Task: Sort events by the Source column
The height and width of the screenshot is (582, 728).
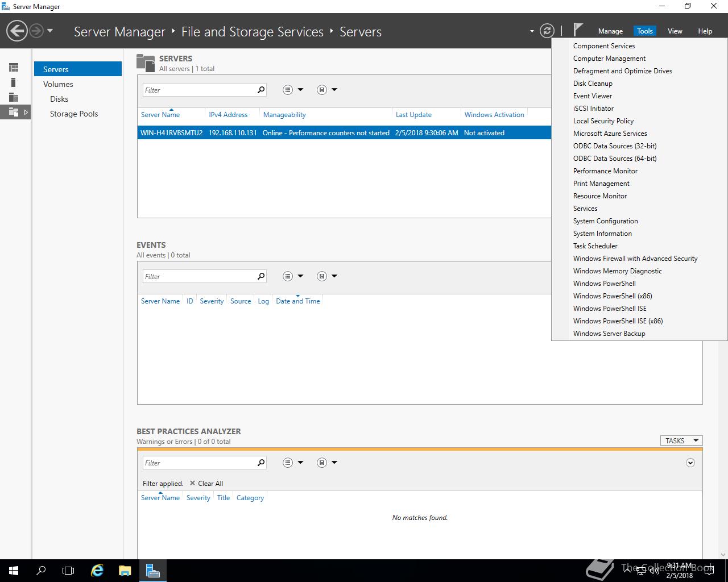Action: click(241, 301)
